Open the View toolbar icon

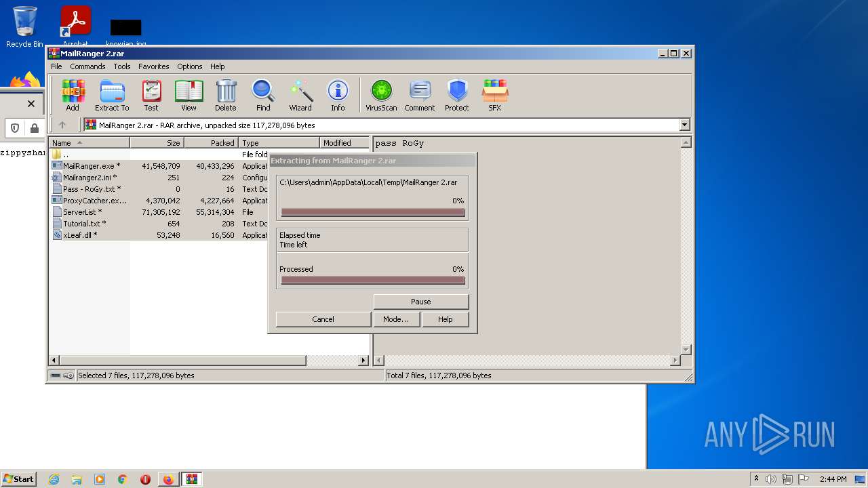[189, 95]
